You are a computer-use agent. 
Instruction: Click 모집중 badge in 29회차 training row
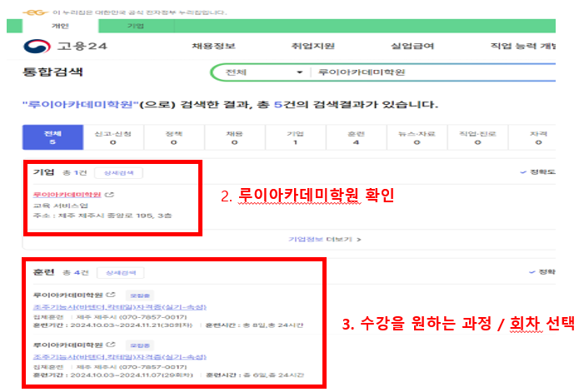click(x=140, y=345)
